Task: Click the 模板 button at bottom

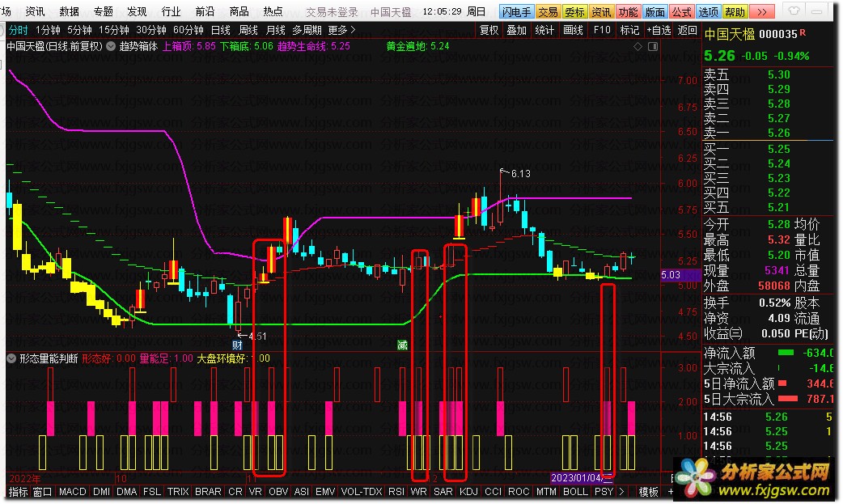Action: [x=648, y=492]
